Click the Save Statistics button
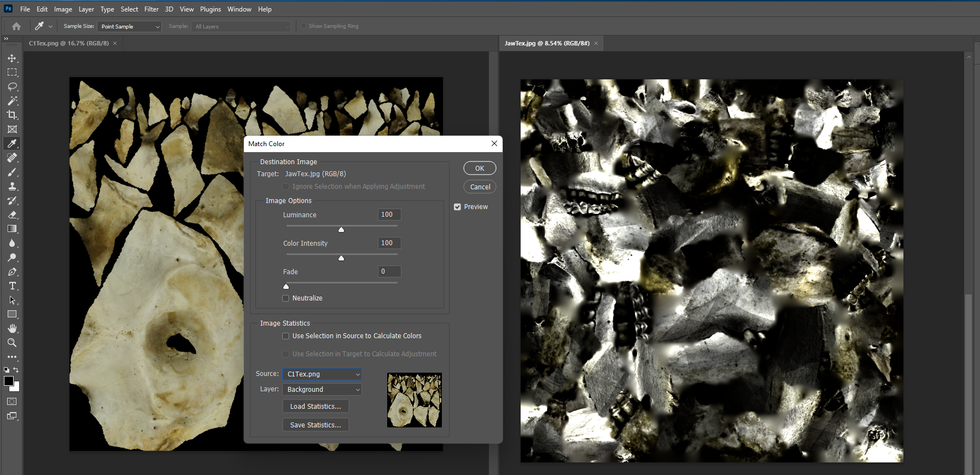The image size is (980, 475). 316,425
